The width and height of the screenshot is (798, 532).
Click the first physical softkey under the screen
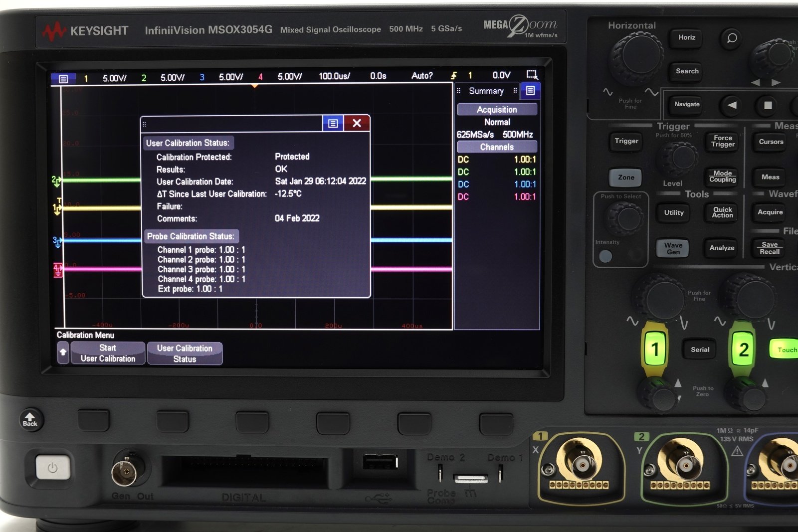coord(94,421)
